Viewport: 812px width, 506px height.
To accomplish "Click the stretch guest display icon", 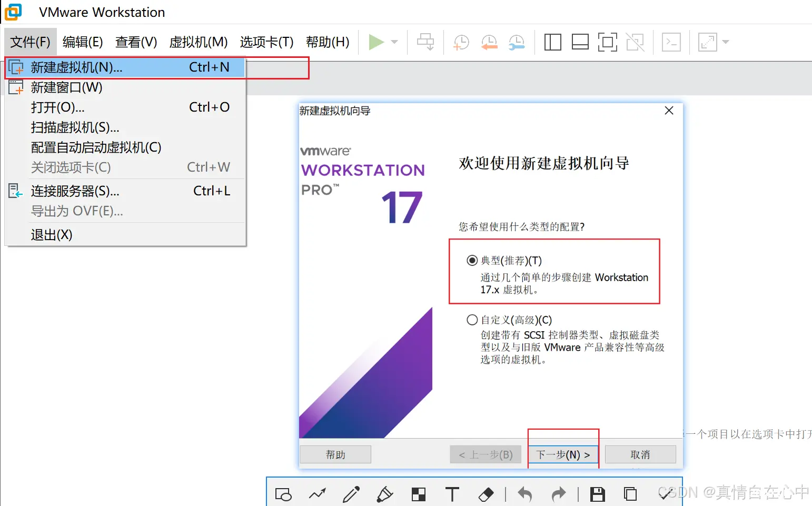I will coord(707,42).
